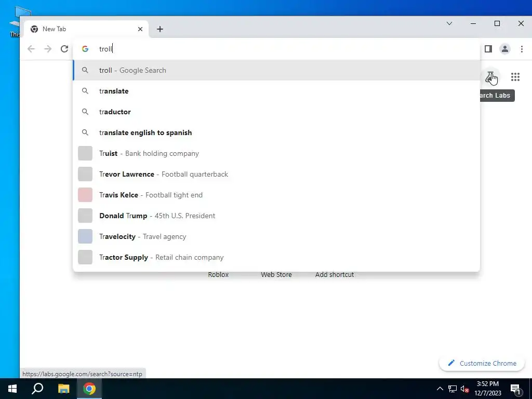The width and height of the screenshot is (532, 399).
Task: Click the browser Back arrow
Action: (x=31, y=49)
